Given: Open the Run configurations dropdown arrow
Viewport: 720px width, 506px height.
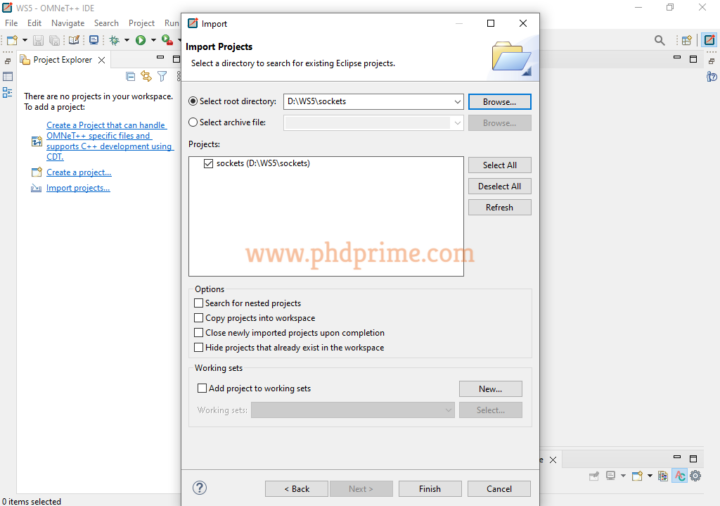Looking at the screenshot, I should coord(153,40).
